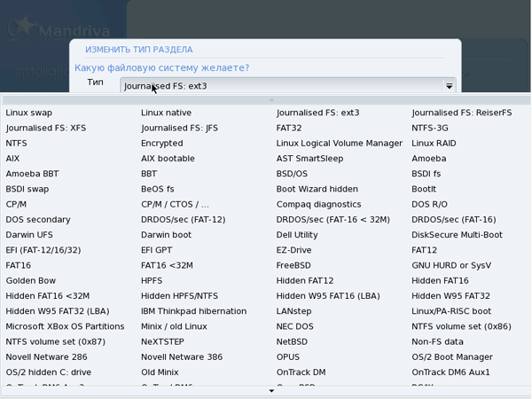
Task: Choose EFI (FAT-12/16/32)
Action: 43,250
